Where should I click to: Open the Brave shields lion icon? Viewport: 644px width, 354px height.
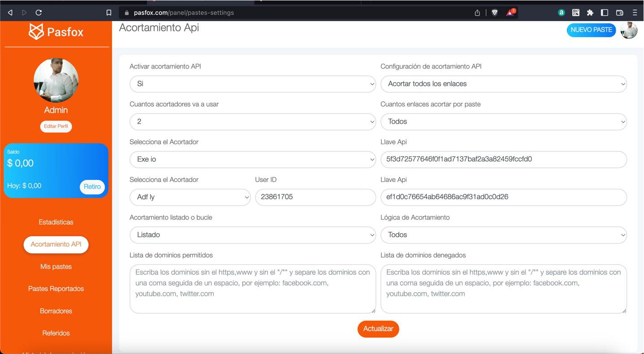point(495,13)
